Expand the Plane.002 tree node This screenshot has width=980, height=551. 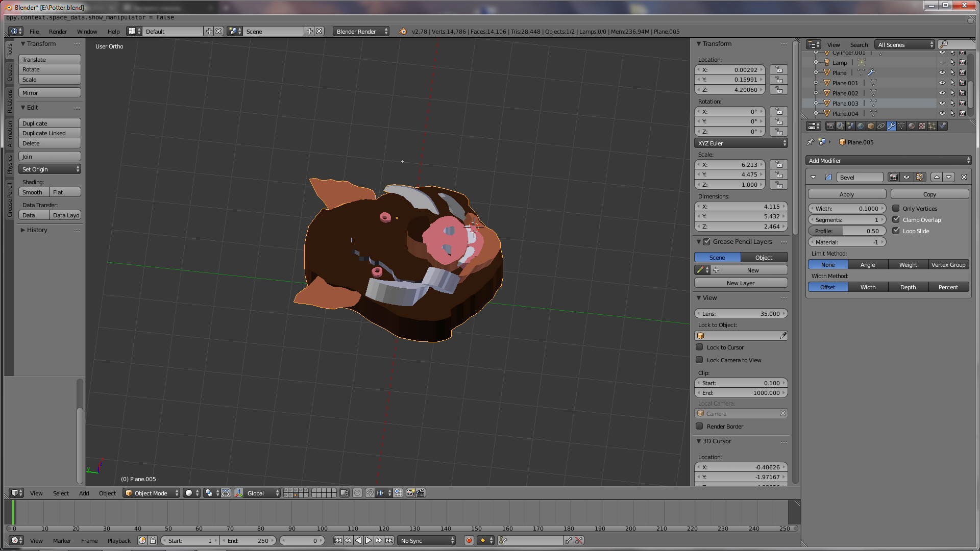(x=816, y=93)
